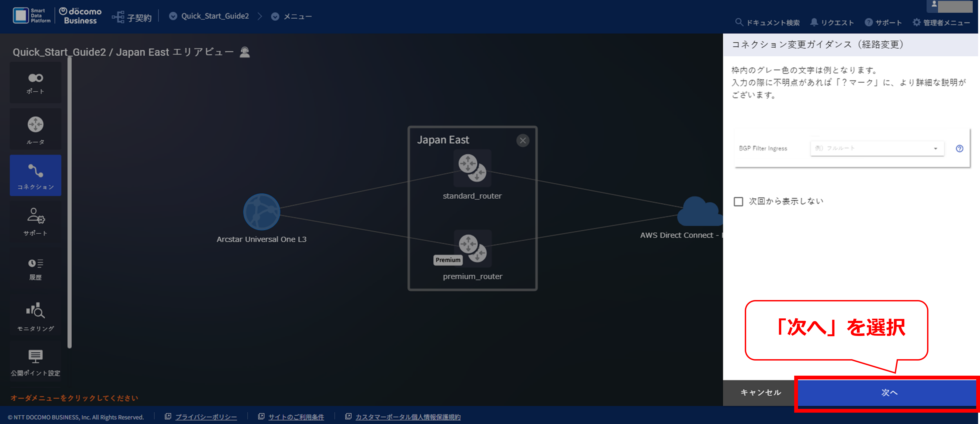
Task: Open the コネクション sidebar item
Action: pos(35,176)
